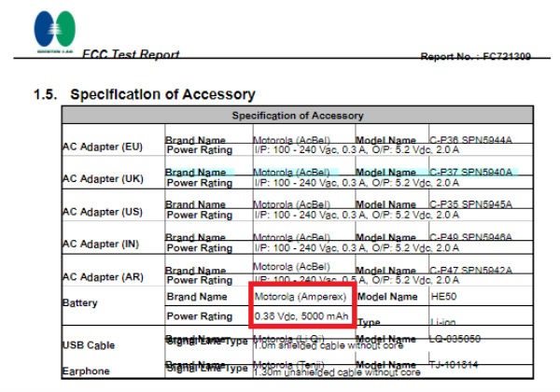
Task: Click the Earphone row label
Action: click(86, 371)
